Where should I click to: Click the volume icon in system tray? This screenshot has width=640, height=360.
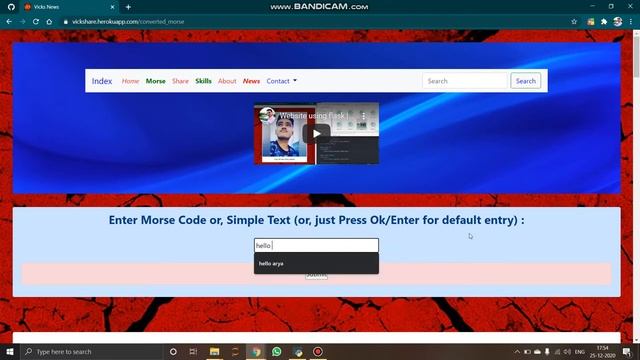567,351
